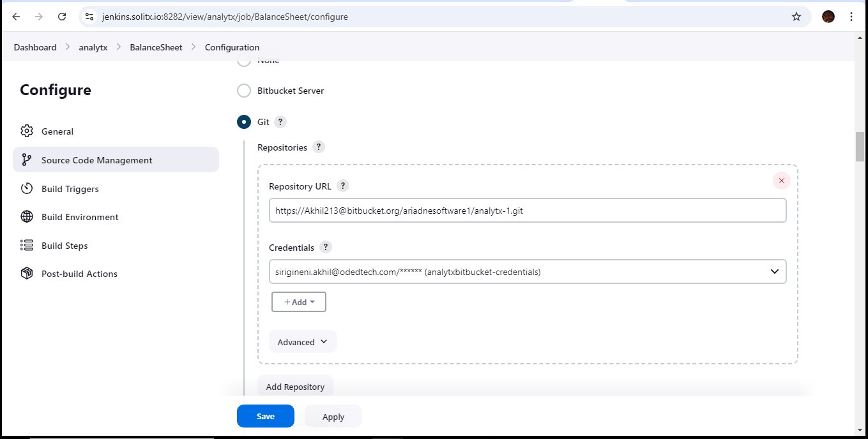Image resolution: width=868 pixels, height=439 pixels.
Task: Go to Build Triggers section
Action: [x=70, y=189]
